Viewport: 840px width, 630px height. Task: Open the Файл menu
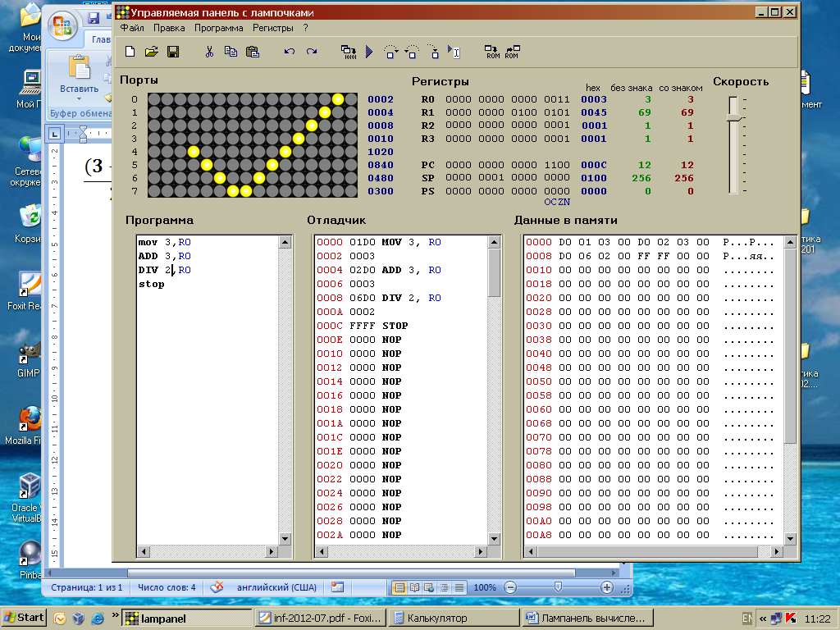132,28
